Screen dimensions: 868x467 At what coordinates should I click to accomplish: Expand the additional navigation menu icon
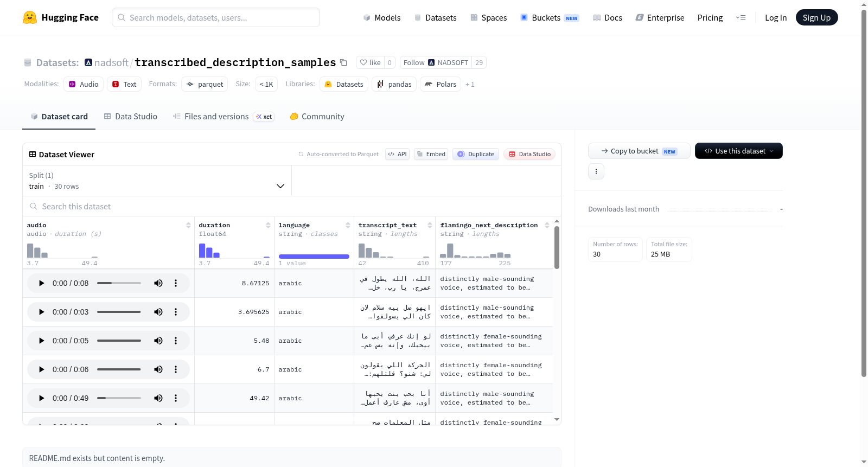click(x=741, y=17)
